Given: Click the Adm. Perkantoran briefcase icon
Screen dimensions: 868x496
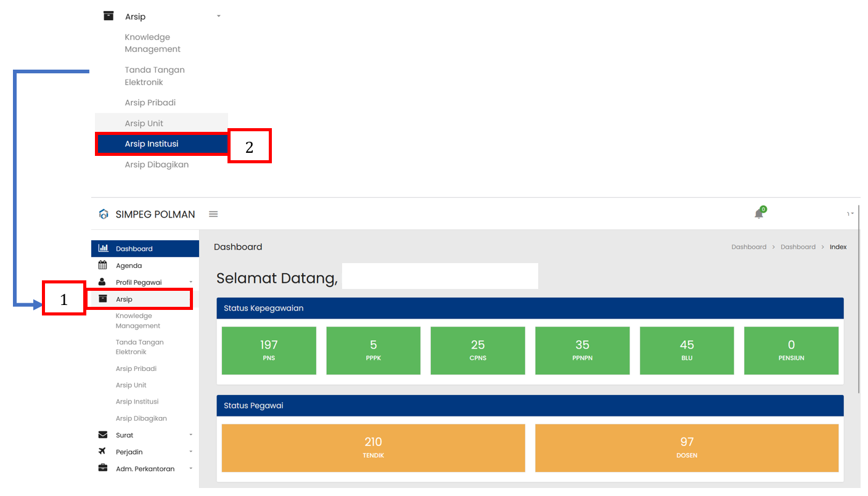Looking at the screenshot, I should [x=103, y=468].
